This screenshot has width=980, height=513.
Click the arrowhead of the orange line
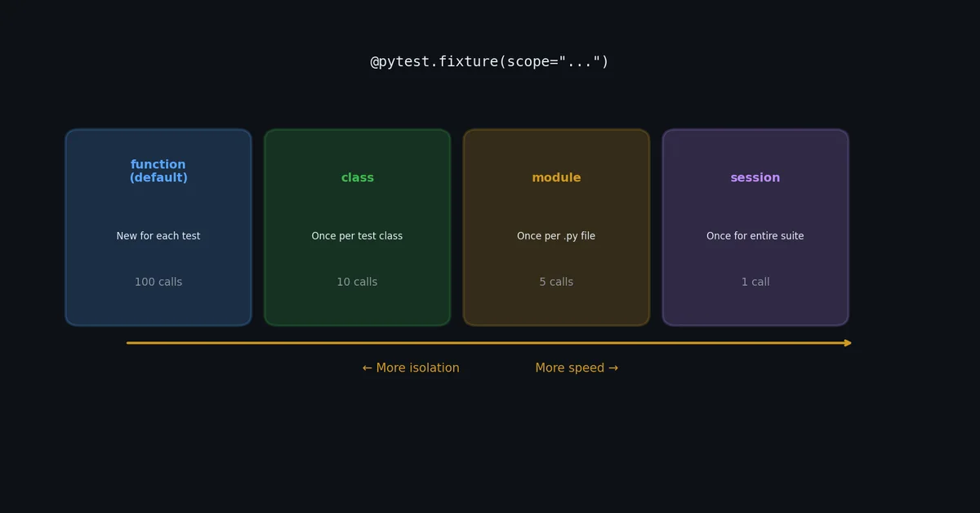pos(849,343)
